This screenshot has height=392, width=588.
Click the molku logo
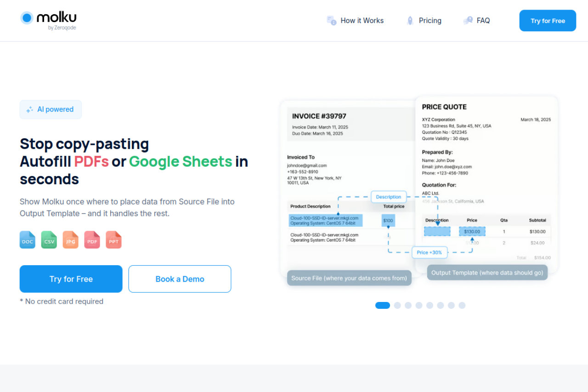pyautogui.click(x=48, y=21)
